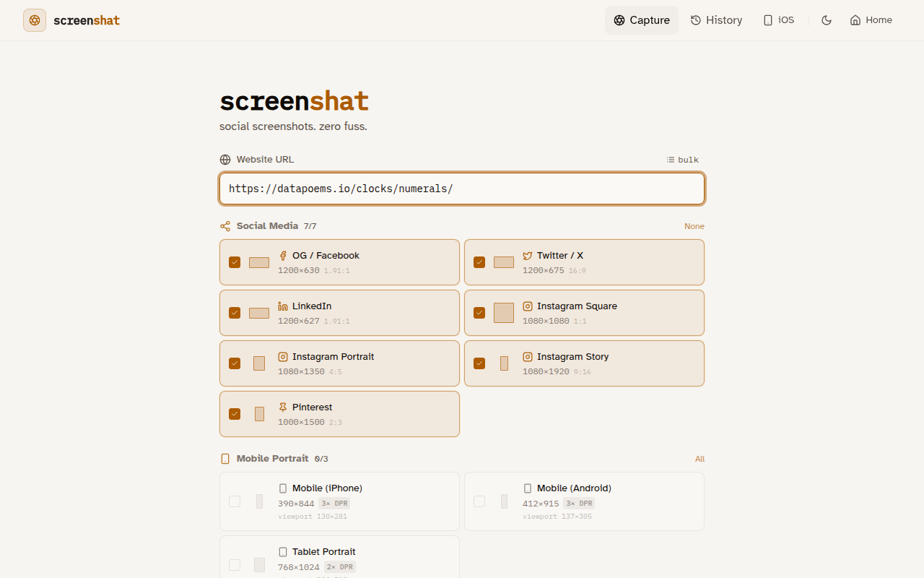Uncheck OG / Facebook checkbox
The image size is (924, 578).
pyautogui.click(x=235, y=262)
